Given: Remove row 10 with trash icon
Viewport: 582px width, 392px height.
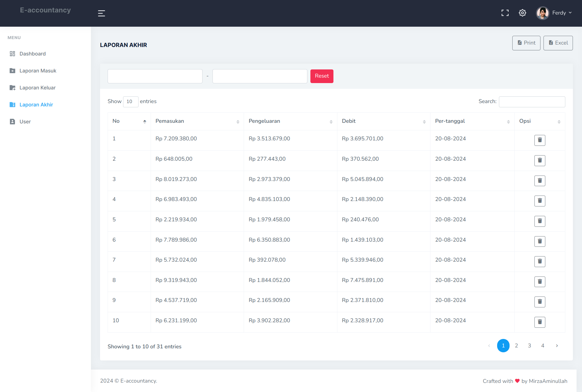Looking at the screenshot, I should [x=540, y=322].
